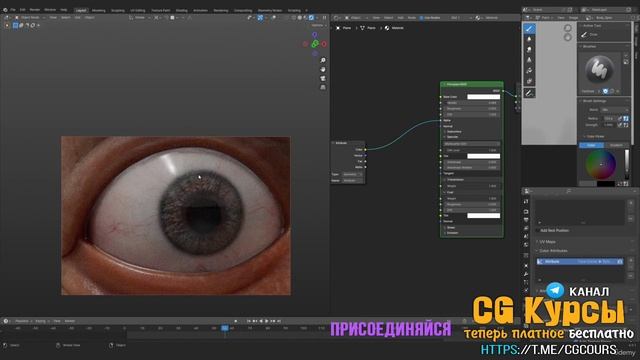
Task: Open the viewport Object menu
Action: (x=89, y=18)
